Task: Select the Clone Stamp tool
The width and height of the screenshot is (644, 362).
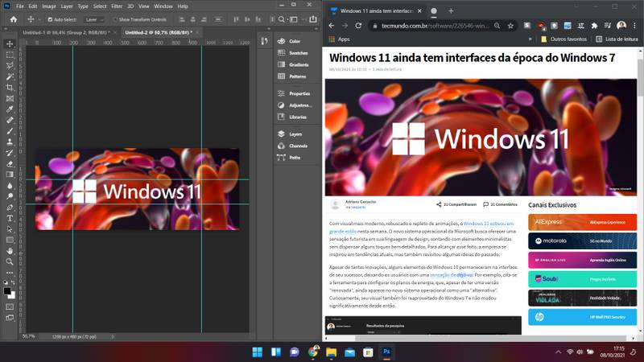Action: point(10,142)
